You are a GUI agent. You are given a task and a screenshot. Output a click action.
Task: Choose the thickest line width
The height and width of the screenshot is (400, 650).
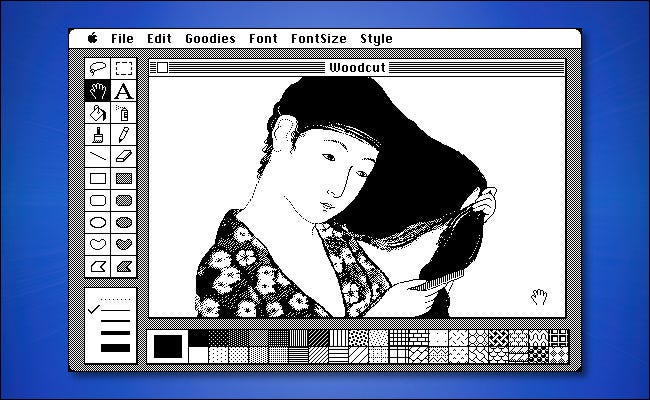coord(116,348)
